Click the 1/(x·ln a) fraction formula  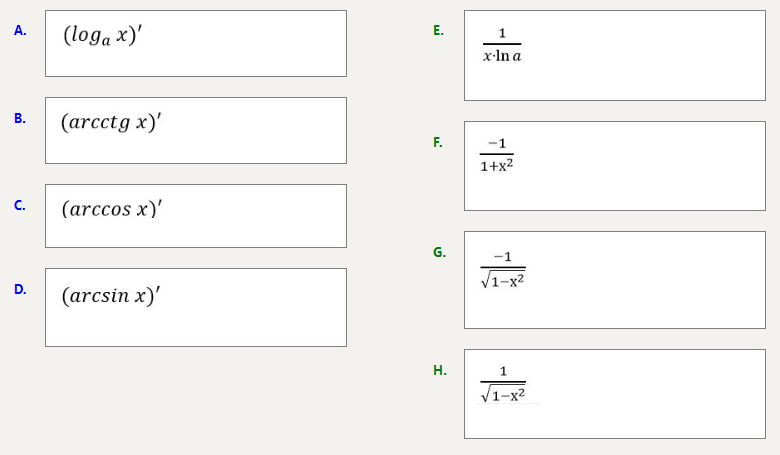point(502,46)
